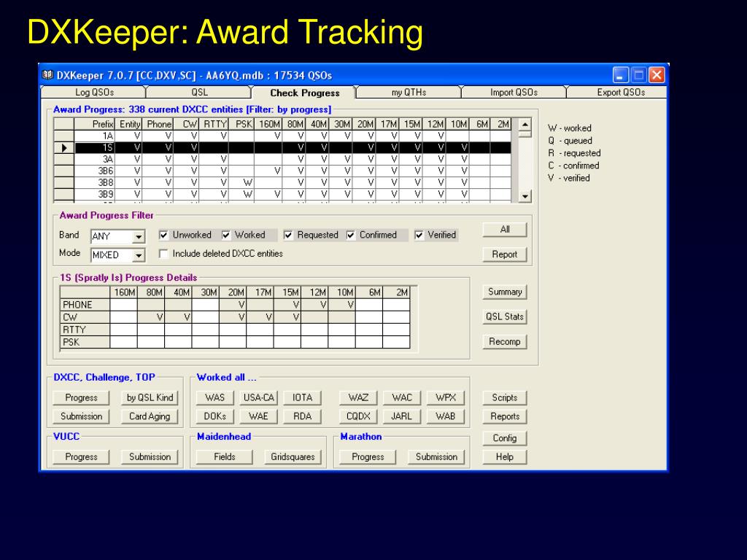Select the 3B6 prefix row
The height and width of the screenshot is (560, 747).
pos(282,171)
